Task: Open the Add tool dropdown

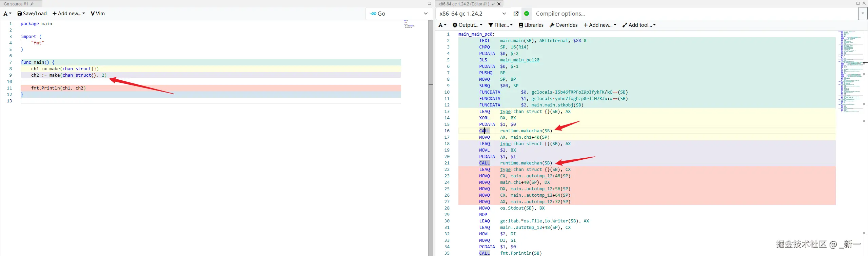Action: tap(639, 25)
